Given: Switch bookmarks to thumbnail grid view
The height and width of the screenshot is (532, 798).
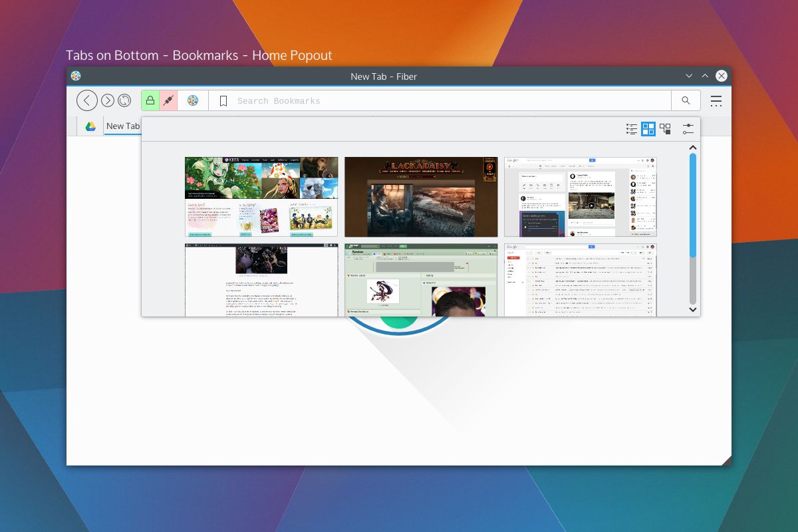Looking at the screenshot, I should 648,129.
